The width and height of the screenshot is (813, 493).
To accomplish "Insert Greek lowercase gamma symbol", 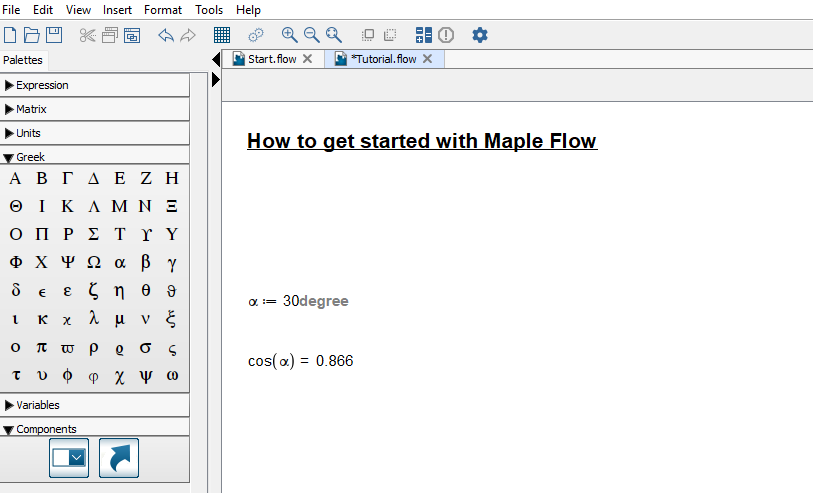I will [x=172, y=264].
